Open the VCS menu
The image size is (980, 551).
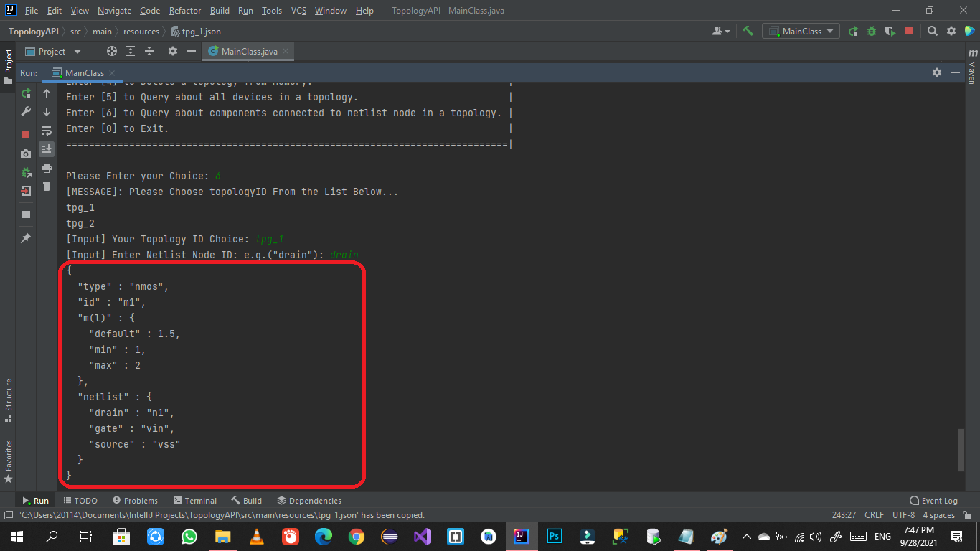(298, 11)
